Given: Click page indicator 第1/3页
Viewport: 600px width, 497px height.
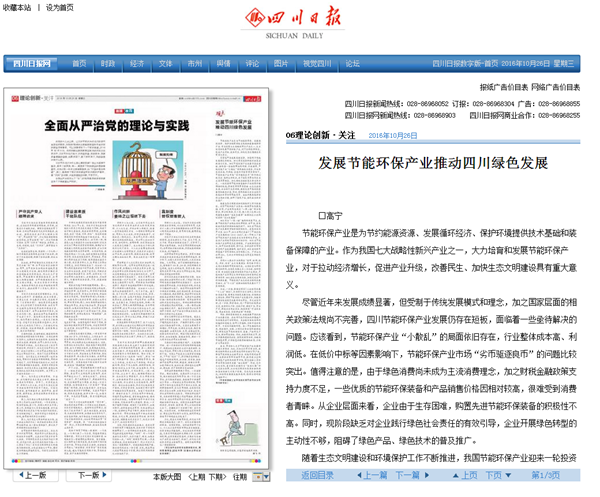Looking at the screenshot, I should point(545,475).
